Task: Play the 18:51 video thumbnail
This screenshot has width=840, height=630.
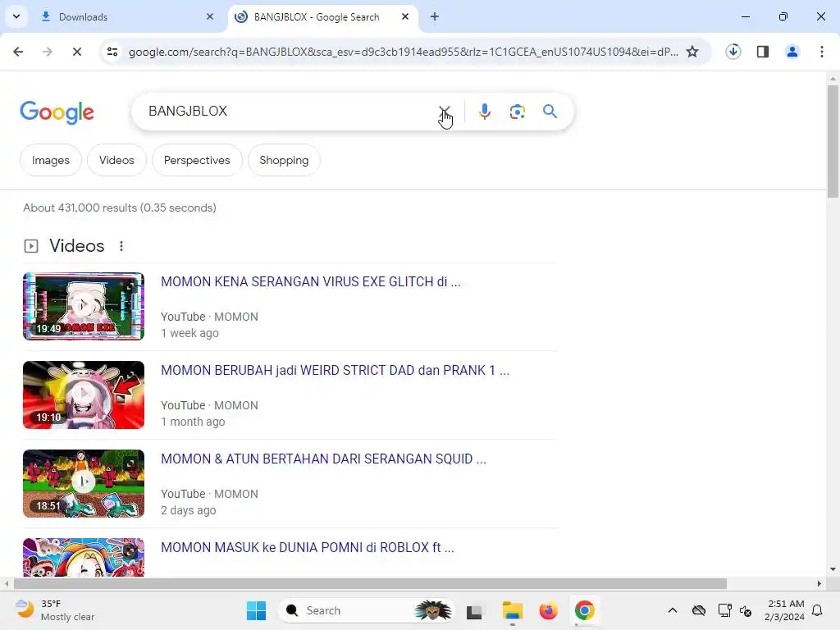Action: pyautogui.click(x=84, y=483)
